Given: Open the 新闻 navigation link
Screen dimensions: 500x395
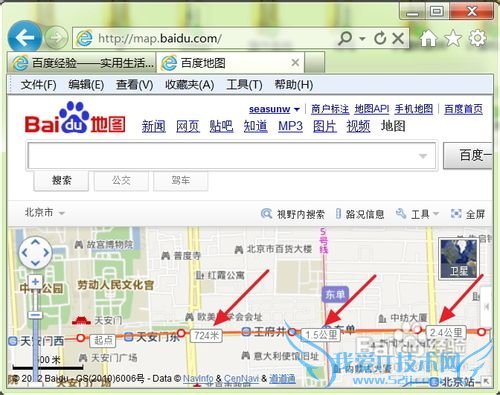Looking at the screenshot, I should [153, 126].
